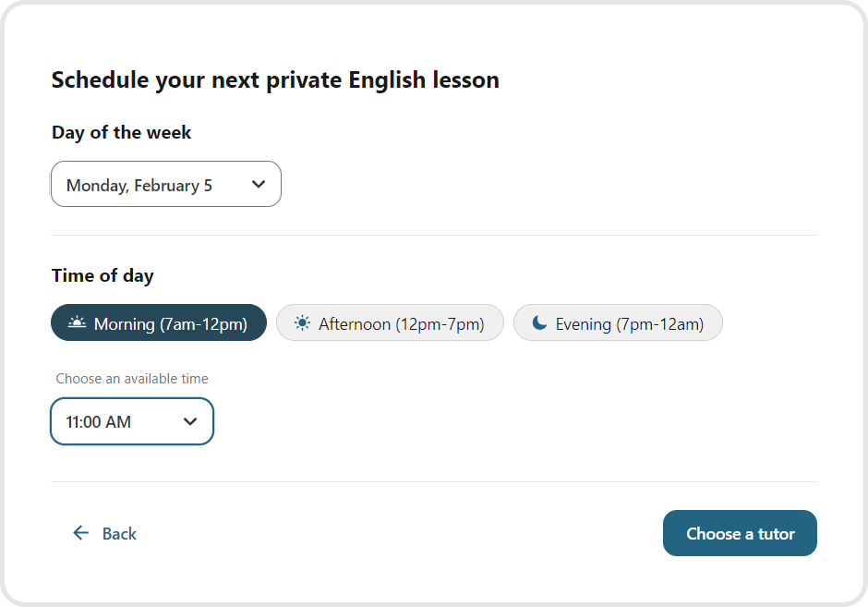Viewport: 868px width, 607px height.
Task: Click the sunrise icon on Morning pill
Action: 77,323
